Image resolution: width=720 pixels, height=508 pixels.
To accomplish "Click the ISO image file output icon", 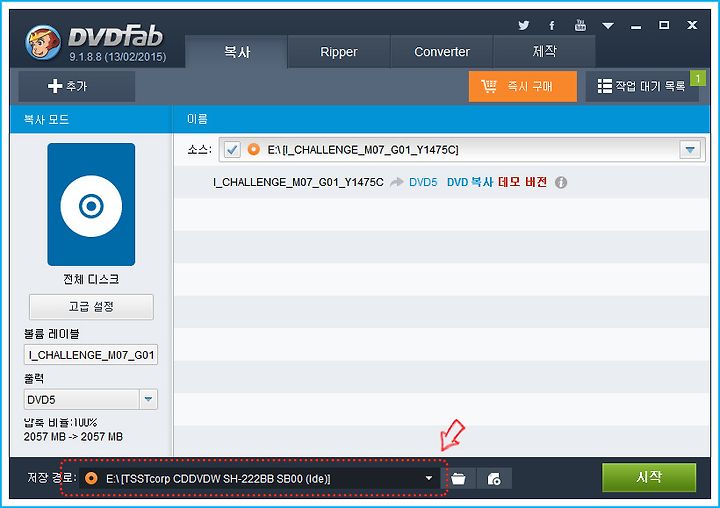I will coord(494,479).
